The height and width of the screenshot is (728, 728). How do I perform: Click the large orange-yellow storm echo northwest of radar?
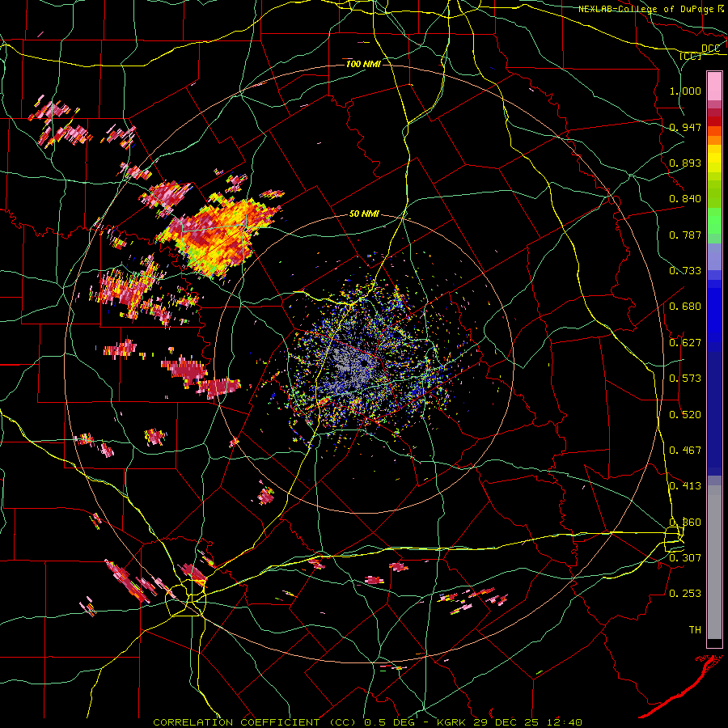click(x=219, y=235)
